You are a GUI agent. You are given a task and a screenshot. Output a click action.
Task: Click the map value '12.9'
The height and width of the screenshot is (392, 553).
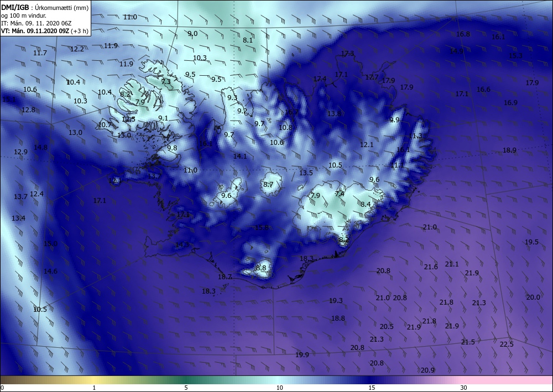click(20, 152)
